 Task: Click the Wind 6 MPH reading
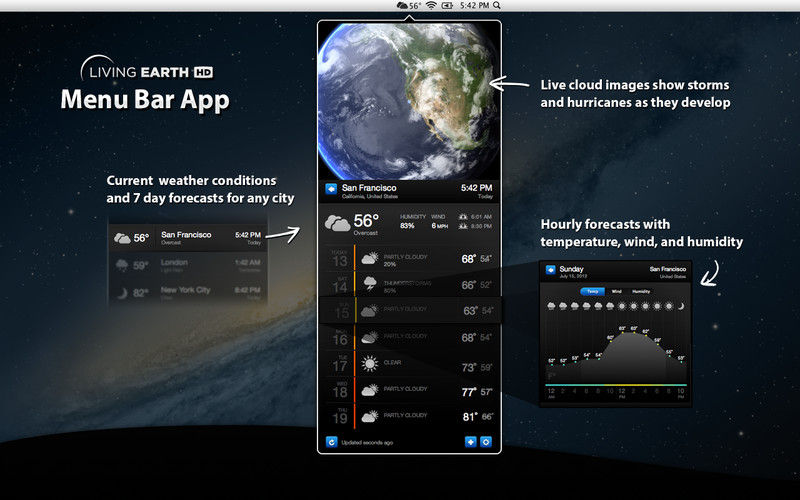coord(439,221)
